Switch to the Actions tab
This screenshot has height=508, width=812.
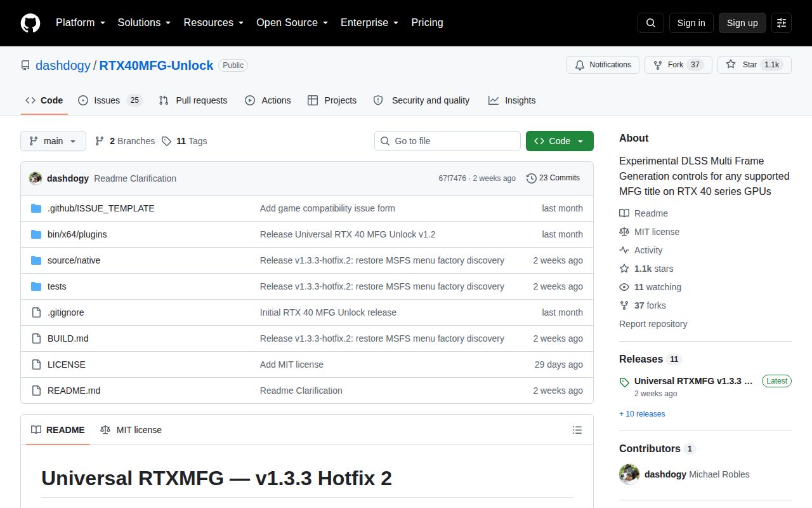(x=268, y=100)
